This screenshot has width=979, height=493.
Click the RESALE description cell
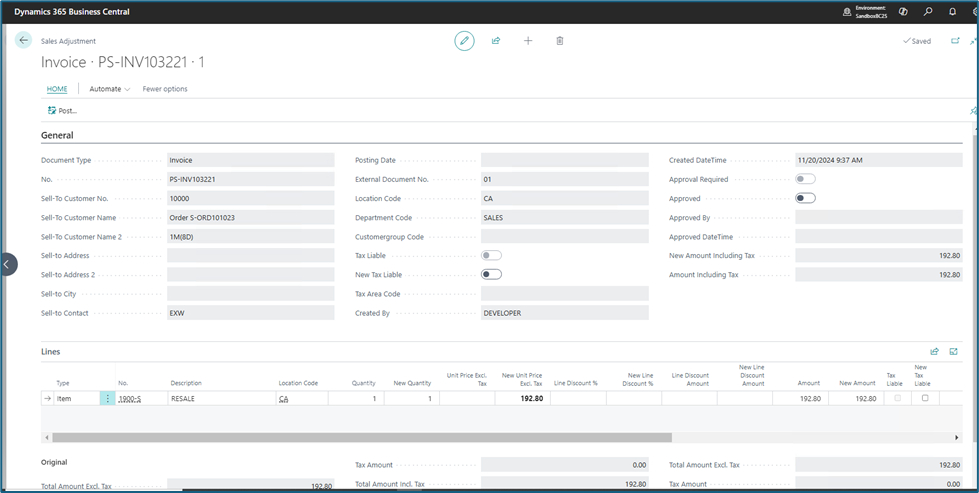tap(220, 398)
